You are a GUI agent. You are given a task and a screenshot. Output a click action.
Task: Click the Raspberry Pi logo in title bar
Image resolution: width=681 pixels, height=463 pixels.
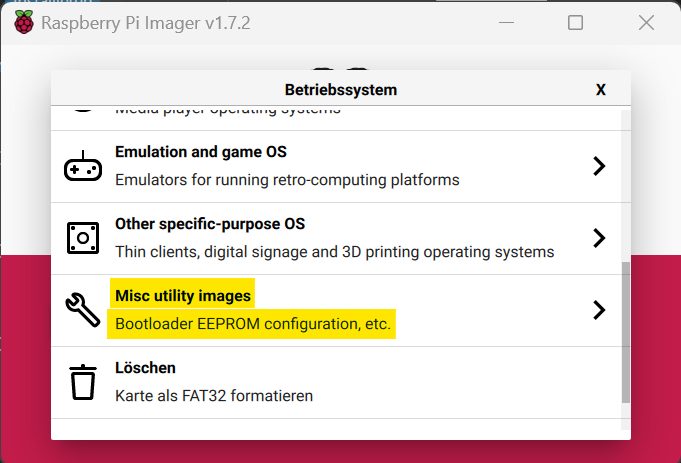[x=24, y=22]
